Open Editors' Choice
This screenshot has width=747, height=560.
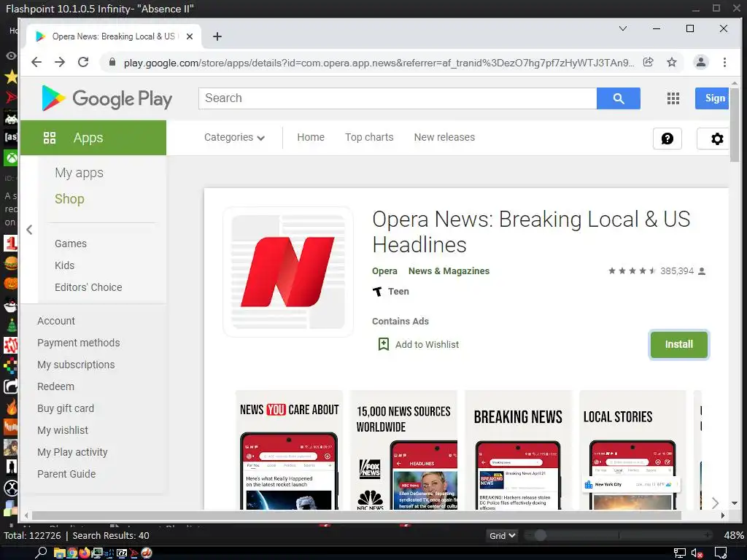88,287
